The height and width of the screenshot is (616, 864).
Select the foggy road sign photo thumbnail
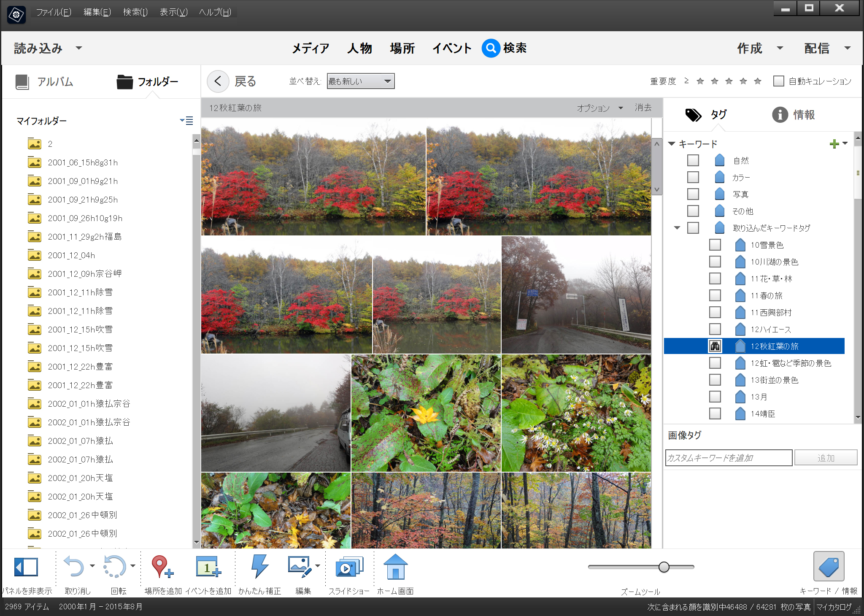click(x=576, y=294)
